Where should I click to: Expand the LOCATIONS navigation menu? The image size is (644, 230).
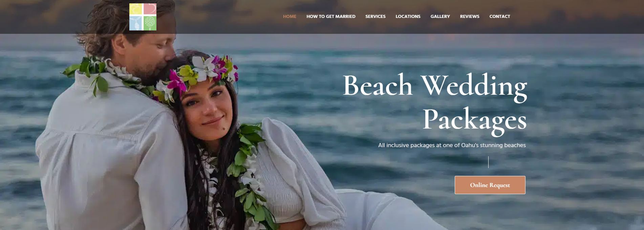(408, 16)
